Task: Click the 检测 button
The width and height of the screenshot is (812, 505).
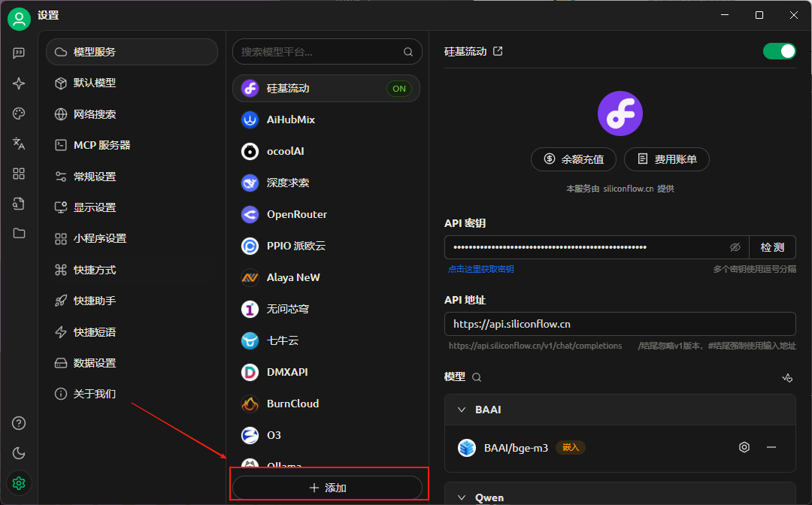Action: 772,247
